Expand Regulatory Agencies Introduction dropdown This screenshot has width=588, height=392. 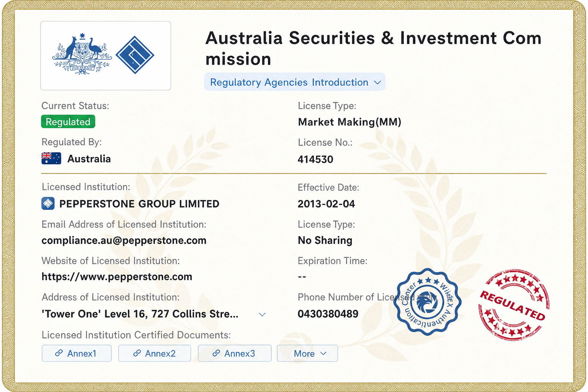click(x=295, y=82)
